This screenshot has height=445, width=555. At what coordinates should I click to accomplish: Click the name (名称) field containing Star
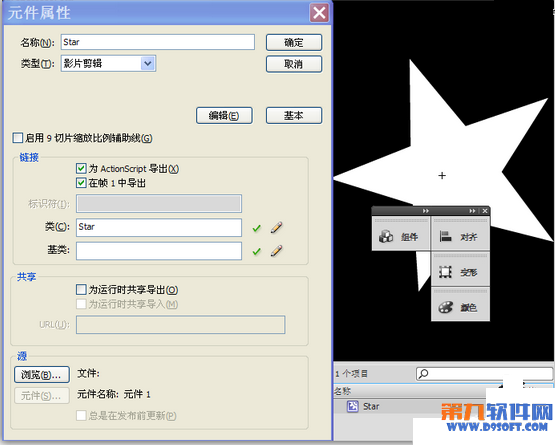(158, 42)
